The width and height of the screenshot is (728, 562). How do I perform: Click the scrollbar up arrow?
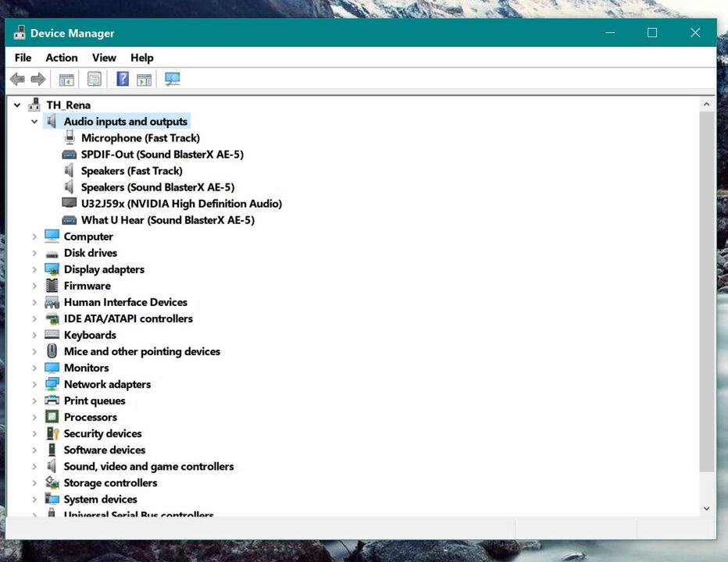(x=706, y=105)
